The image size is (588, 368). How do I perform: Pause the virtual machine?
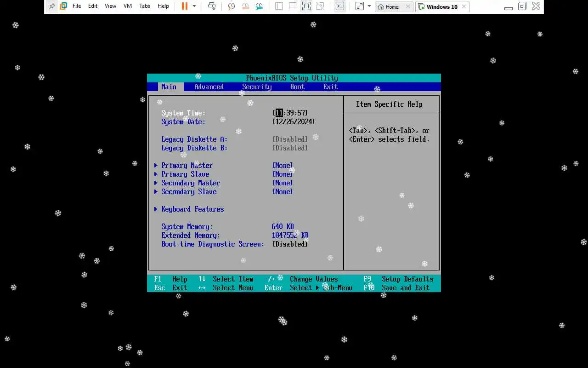point(184,6)
